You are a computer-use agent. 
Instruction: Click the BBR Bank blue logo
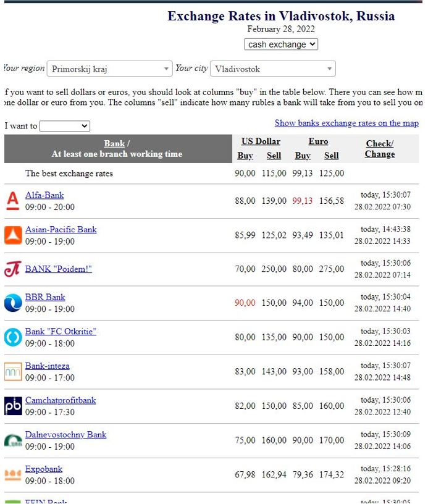tap(13, 303)
